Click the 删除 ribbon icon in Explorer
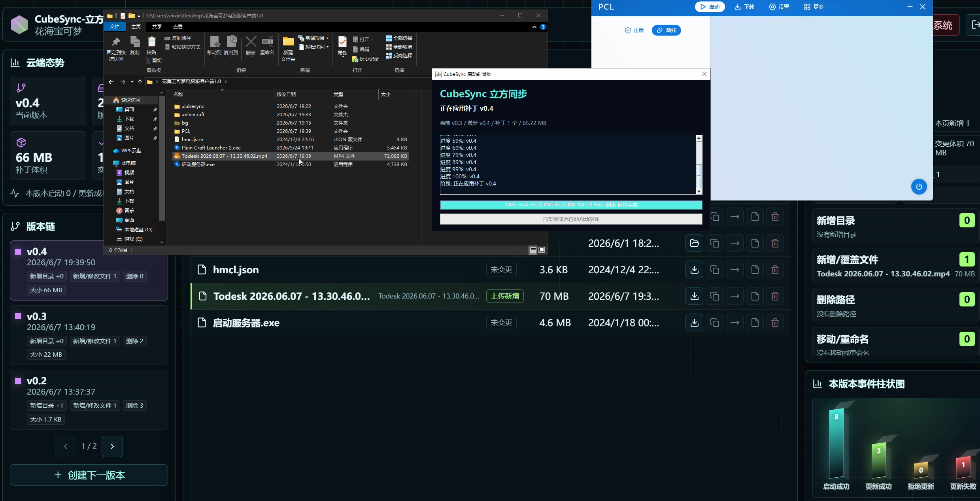 click(x=251, y=46)
